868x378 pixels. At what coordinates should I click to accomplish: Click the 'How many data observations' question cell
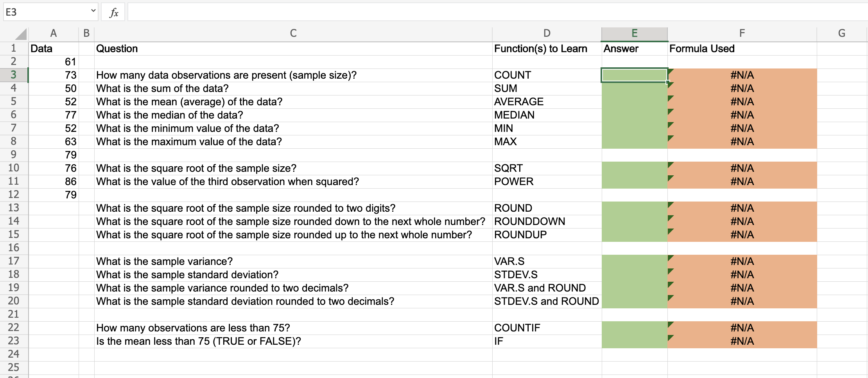[x=293, y=75]
